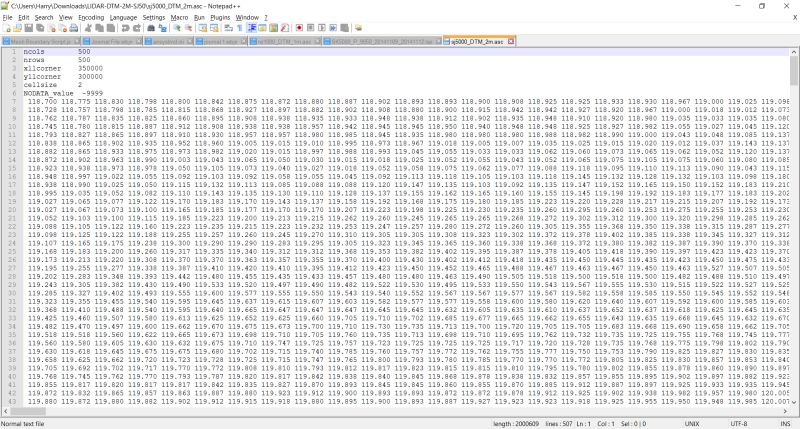Image resolution: width=800 pixels, height=429 pixels.
Task: Click the Zoom In toolbar icon
Action: coord(177,28)
